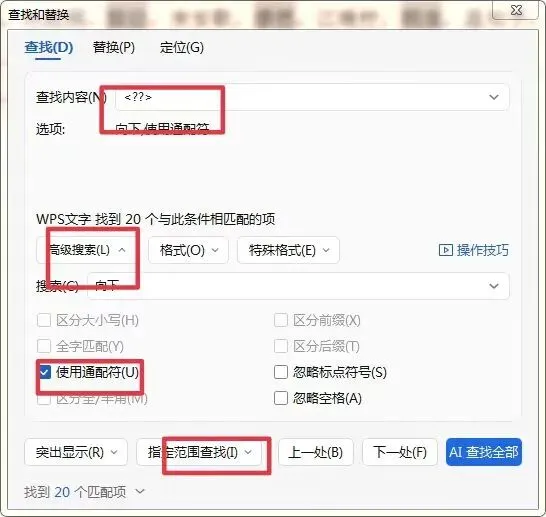Enable the 忽略空格(A) checkbox
The image size is (546, 517).
pos(281,398)
